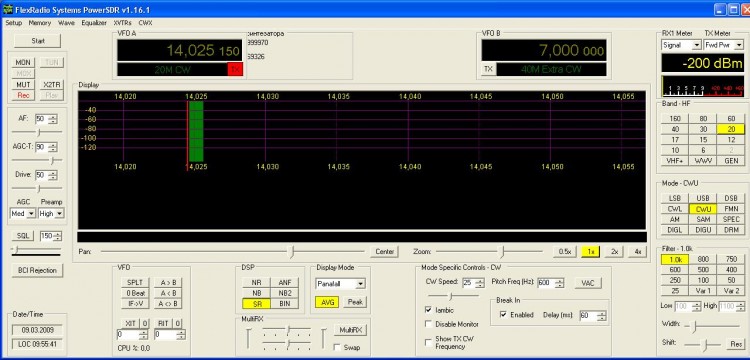Click the Pan slider

click(233, 252)
